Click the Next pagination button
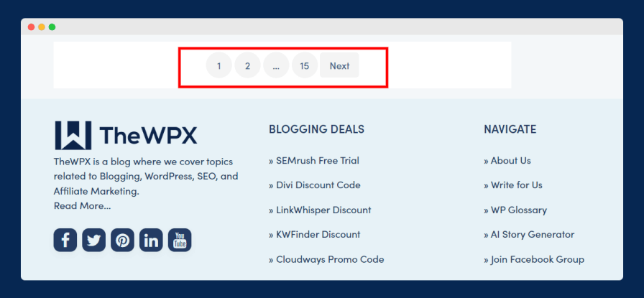The width and height of the screenshot is (644, 298). (x=339, y=65)
